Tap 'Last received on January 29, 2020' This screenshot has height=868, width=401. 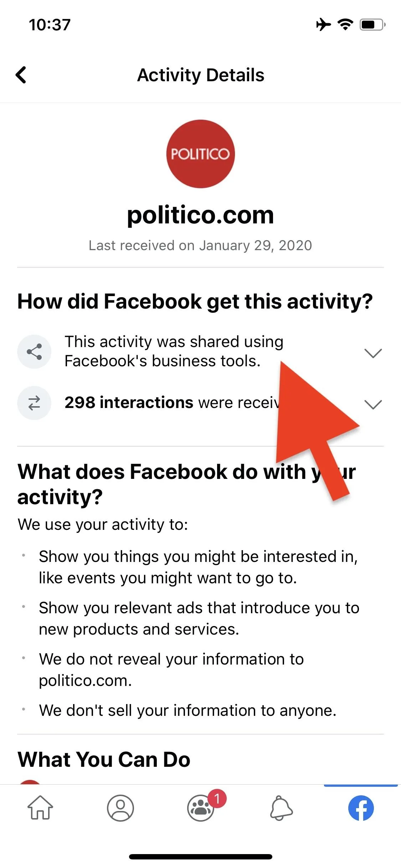[200, 246]
